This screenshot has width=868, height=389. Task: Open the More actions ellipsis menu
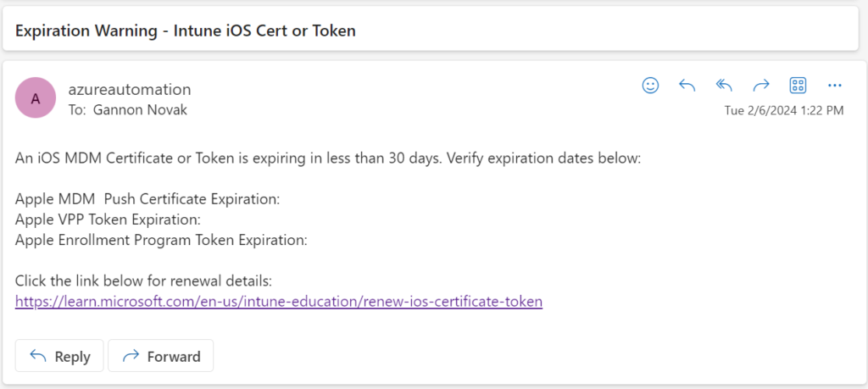(x=835, y=85)
